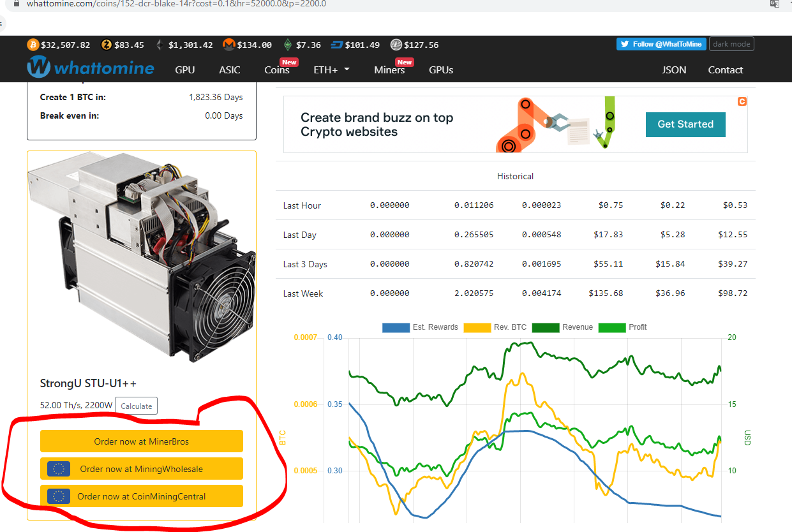
Task: Click Get Started on the ad banner
Action: [x=685, y=124]
